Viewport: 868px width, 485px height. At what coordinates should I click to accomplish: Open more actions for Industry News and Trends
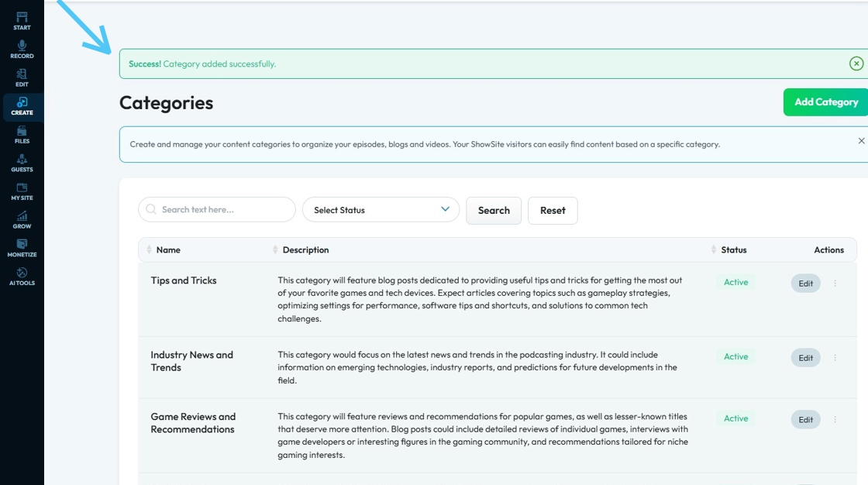pyautogui.click(x=835, y=358)
